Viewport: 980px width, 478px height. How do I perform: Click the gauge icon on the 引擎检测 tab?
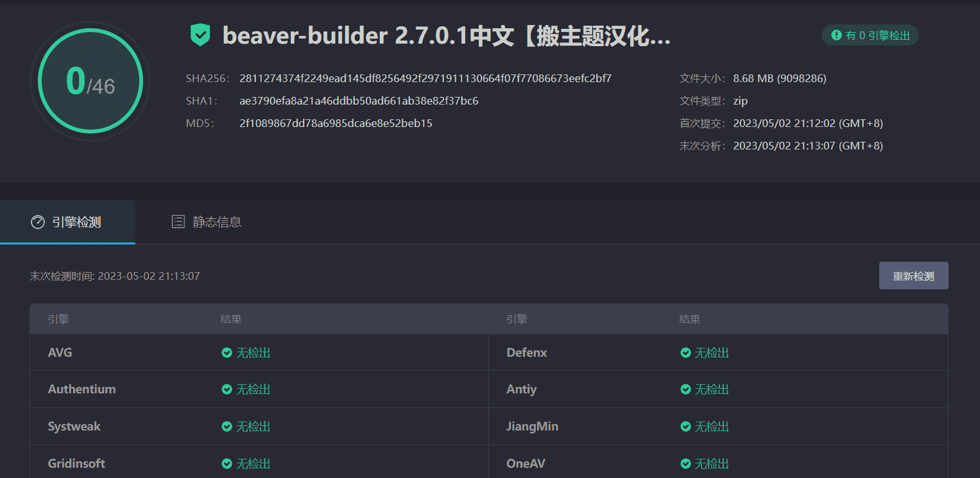pyautogui.click(x=38, y=222)
